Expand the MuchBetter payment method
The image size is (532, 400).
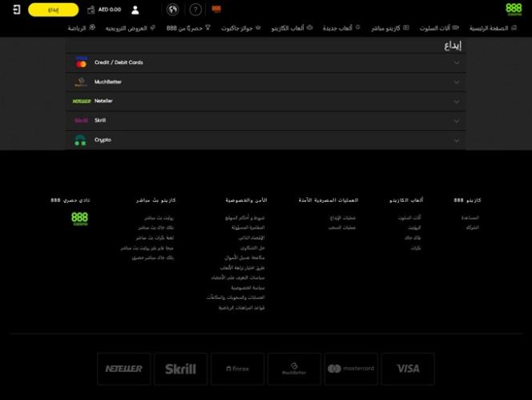coord(265,82)
